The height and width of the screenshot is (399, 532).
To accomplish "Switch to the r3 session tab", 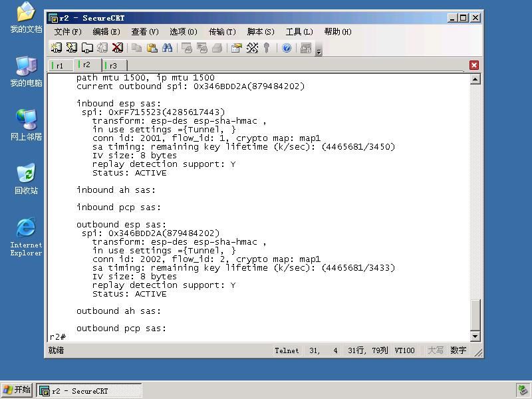I will click(114, 65).
